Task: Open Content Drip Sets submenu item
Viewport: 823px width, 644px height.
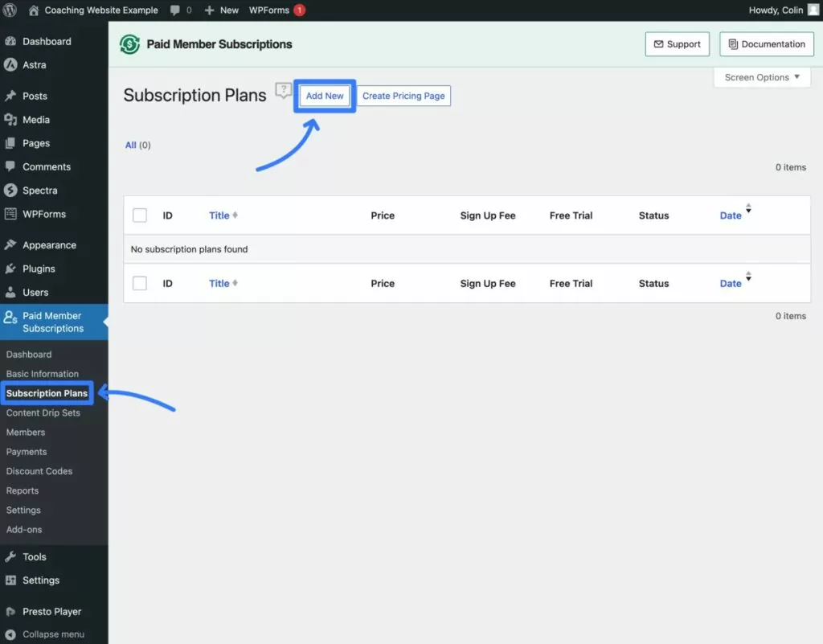Action: click(43, 412)
